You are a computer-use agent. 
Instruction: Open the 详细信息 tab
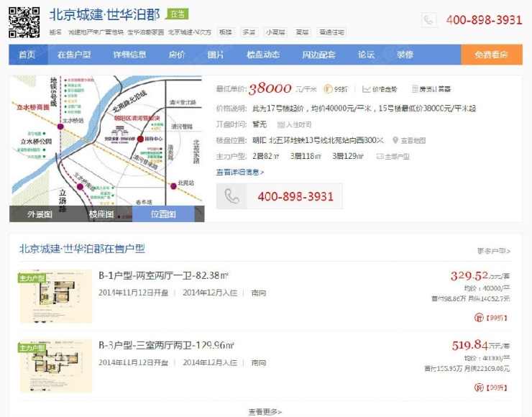129,55
